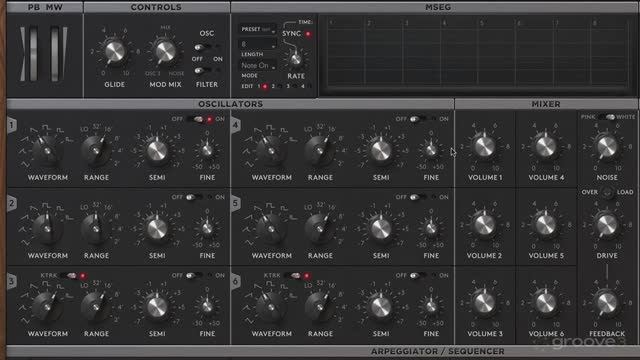Switch oscillator 6 Off/On toggle
Screen dimensions: 640x360
coord(423,276)
